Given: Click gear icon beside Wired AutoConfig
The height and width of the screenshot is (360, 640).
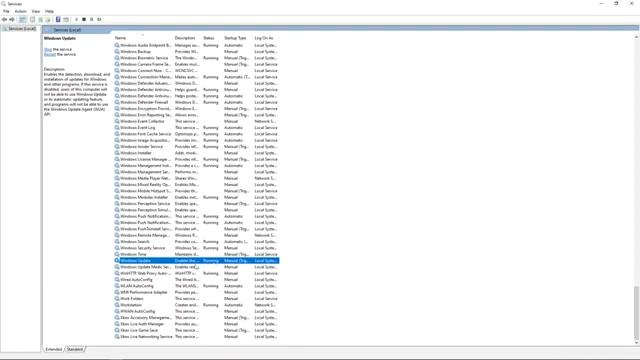Looking at the screenshot, I should coord(117,280).
